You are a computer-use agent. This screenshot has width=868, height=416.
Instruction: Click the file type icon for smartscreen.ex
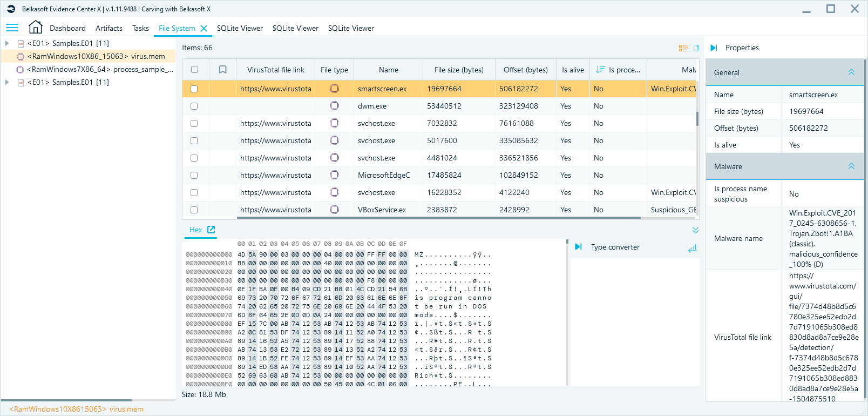(335, 89)
